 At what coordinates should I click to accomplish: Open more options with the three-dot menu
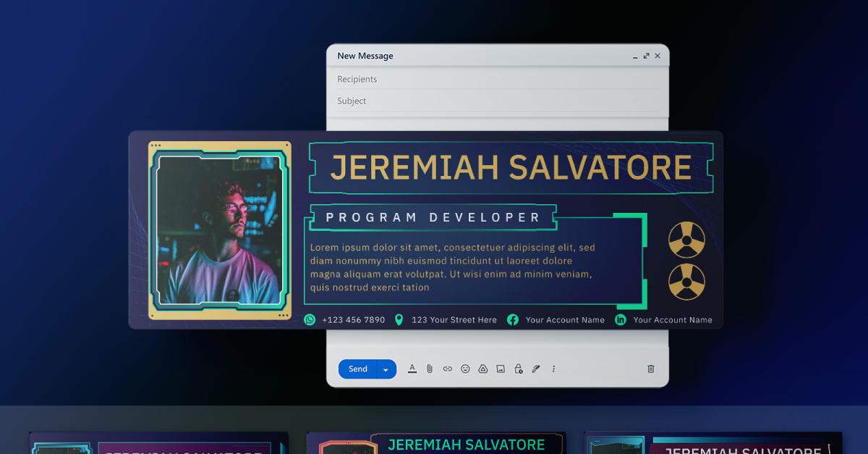coord(553,369)
